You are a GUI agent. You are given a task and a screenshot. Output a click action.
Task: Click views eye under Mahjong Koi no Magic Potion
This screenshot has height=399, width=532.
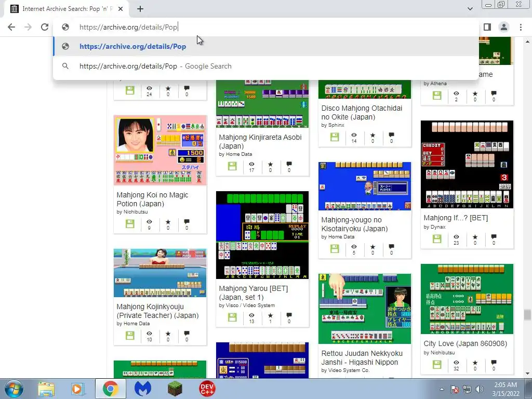tap(149, 222)
